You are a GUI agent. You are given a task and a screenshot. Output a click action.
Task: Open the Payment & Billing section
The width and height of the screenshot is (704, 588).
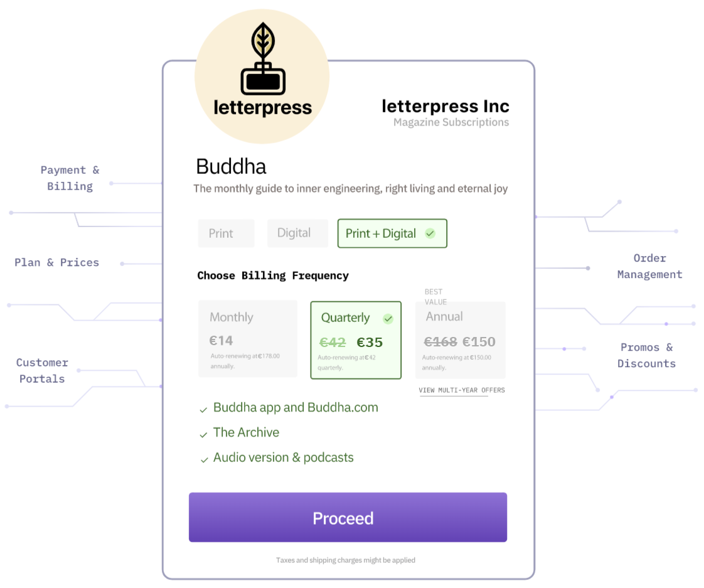[70, 178]
